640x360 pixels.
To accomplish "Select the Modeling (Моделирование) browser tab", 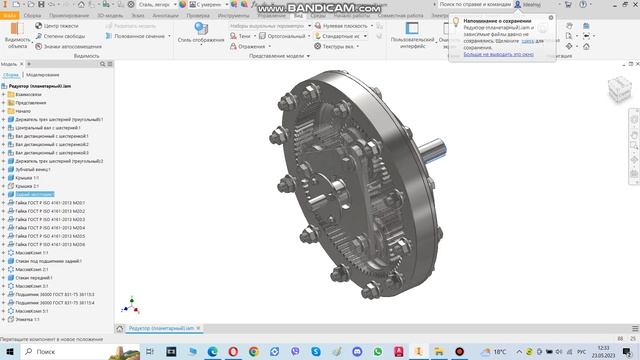I will click(x=43, y=75).
